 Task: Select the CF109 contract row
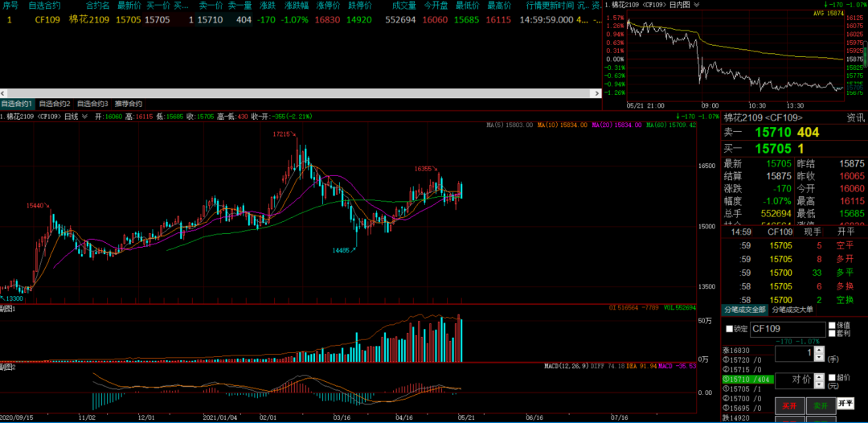point(301,20)
